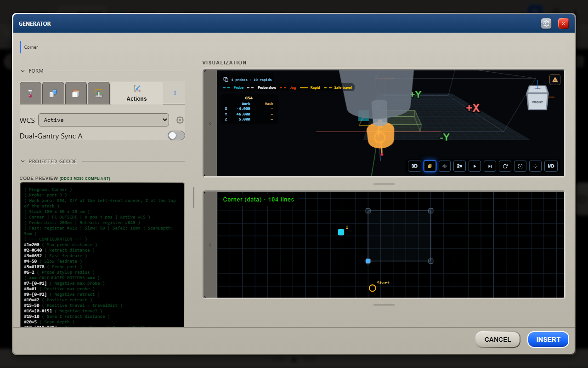Click the 'Probe slow' legend entry
Viewport: 588px width, 368px height.
click(x=262, y=87)
